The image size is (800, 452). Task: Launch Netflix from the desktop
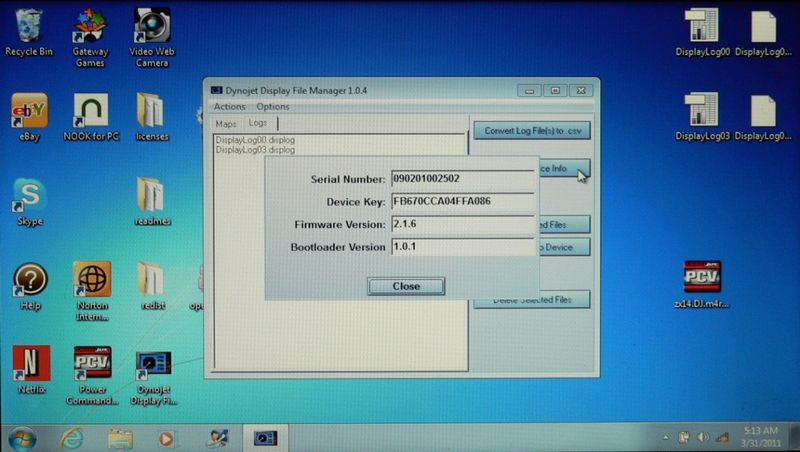pos(30,364)
